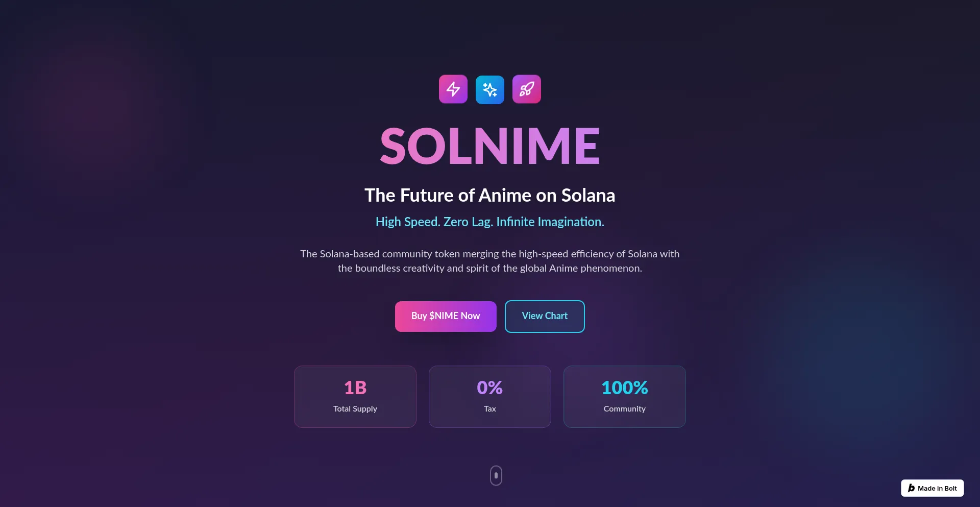Viewport: 980px width, 507px height.
Task: Click the rocket icon
Action: [x=527, y=89]
